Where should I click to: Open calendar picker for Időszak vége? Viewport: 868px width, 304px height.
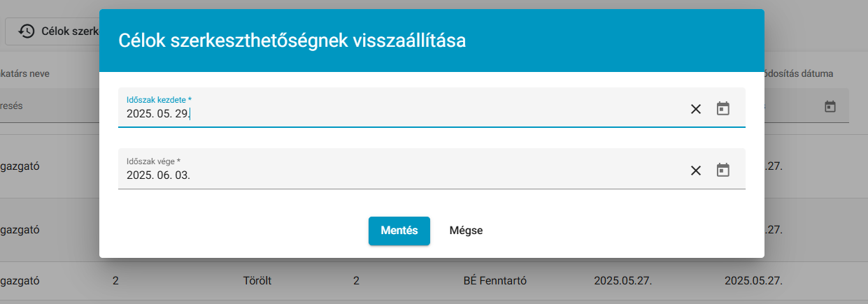coord(723,170)
